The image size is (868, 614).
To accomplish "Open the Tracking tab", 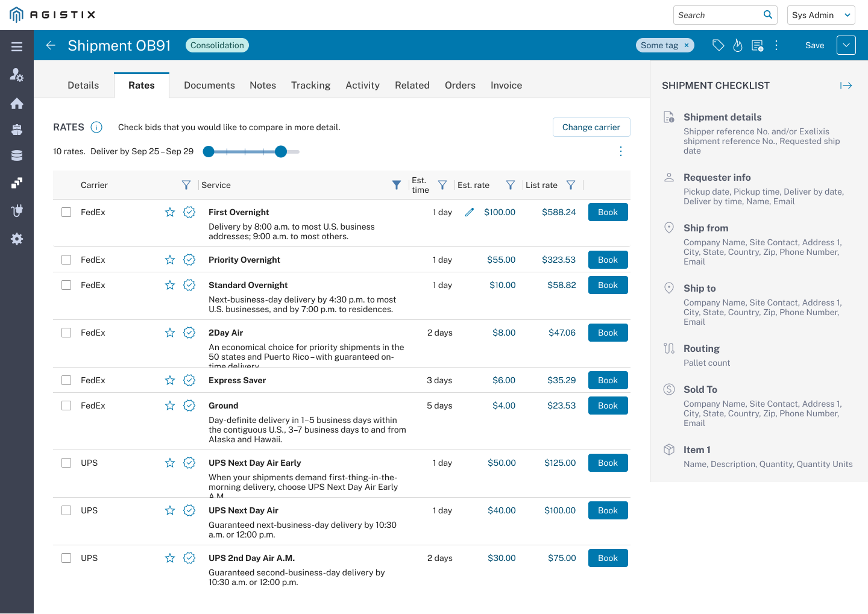I will (x=310, y=86).
